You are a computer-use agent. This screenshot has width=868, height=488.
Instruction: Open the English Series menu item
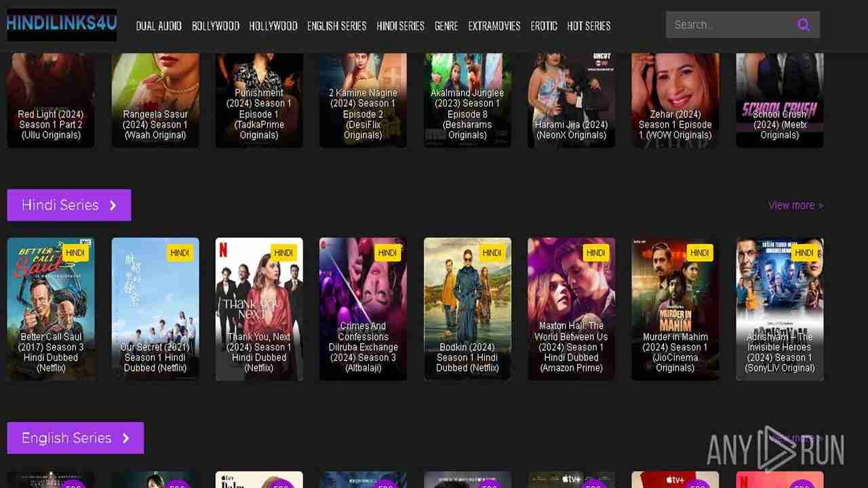point(336,26)
